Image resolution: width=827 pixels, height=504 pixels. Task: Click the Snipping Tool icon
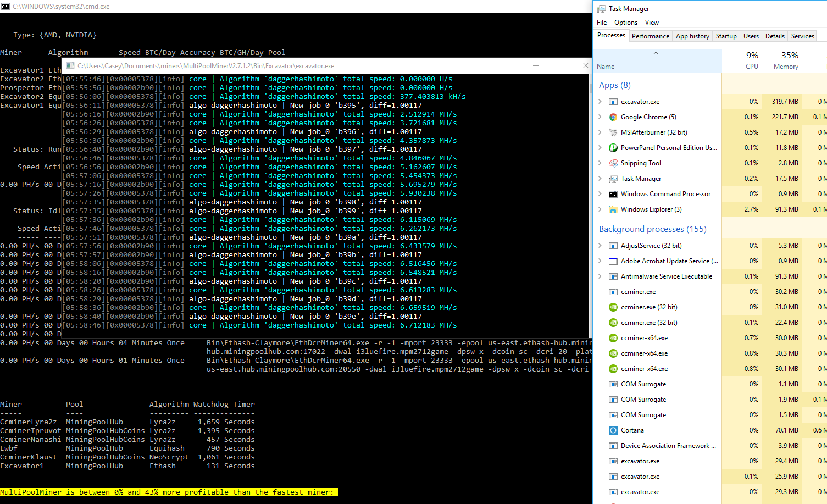(x=613, y=163)
